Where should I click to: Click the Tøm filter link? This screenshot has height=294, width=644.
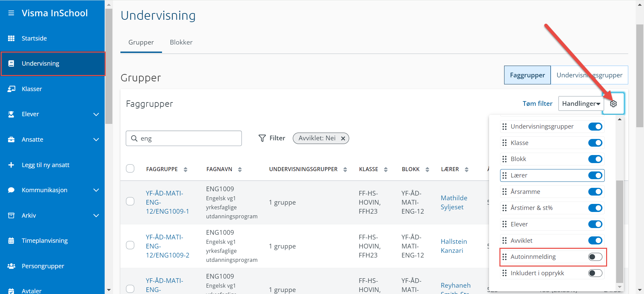click(x=537, y=104)
